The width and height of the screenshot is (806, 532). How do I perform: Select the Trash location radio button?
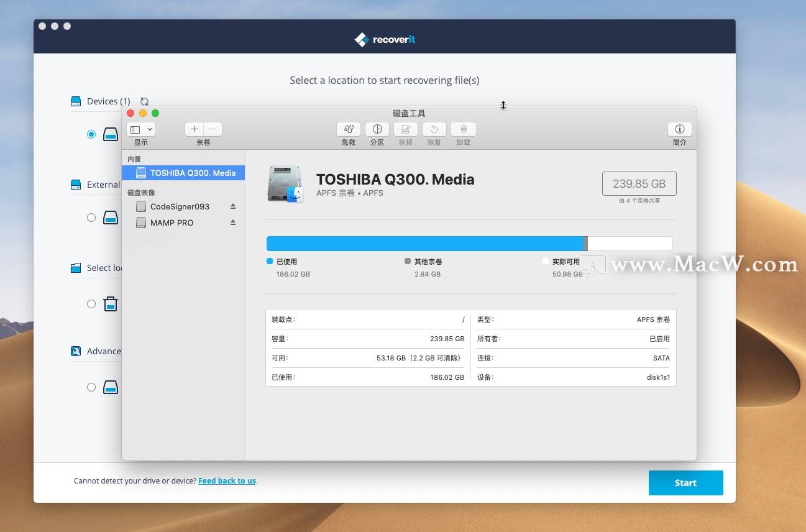tap(91, 304)
